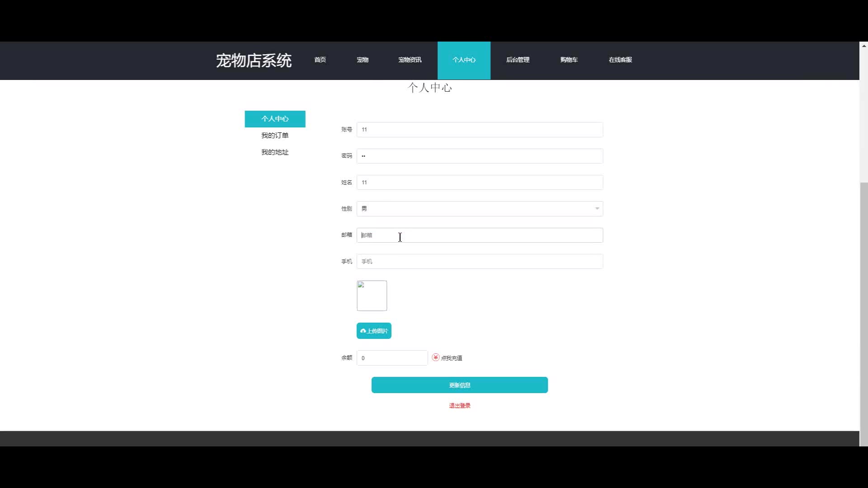Click the 点我充值 recharge link

[451, 358]
